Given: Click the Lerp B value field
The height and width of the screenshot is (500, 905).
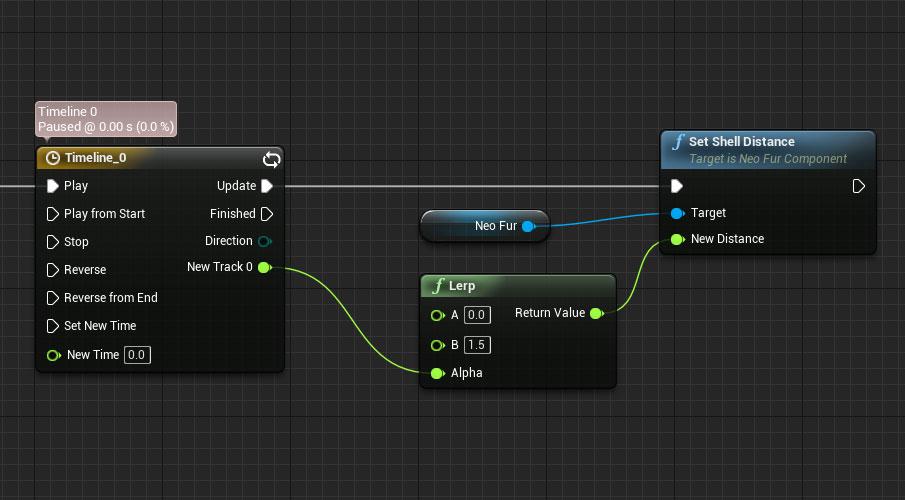Looking at the screenshot, I should click(x=477, y=345).
